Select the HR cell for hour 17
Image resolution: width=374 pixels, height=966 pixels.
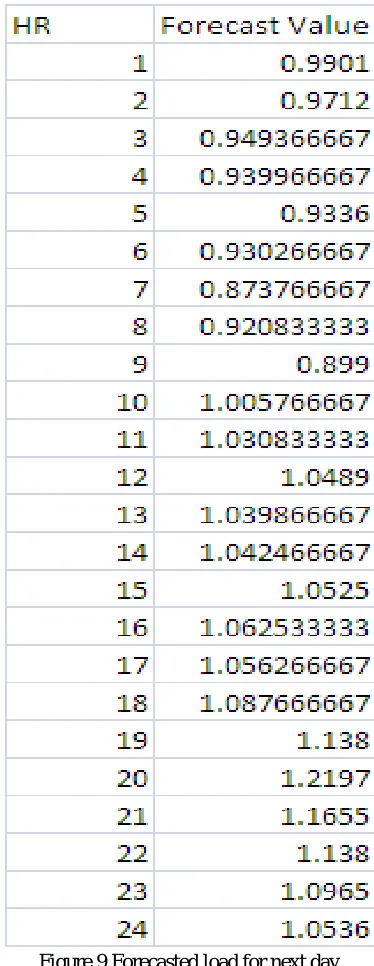tap(80, 665)
